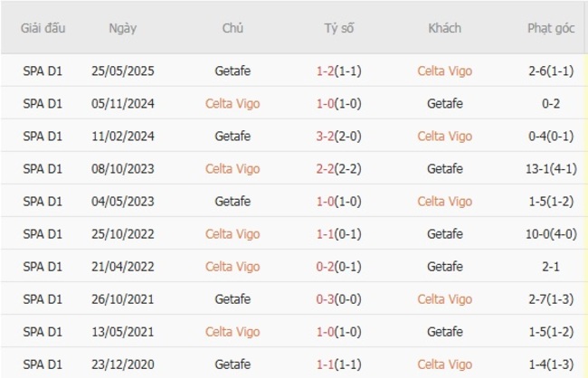Select the "Chủ" column header
This screenshot has width=588, height=378.
232,28
